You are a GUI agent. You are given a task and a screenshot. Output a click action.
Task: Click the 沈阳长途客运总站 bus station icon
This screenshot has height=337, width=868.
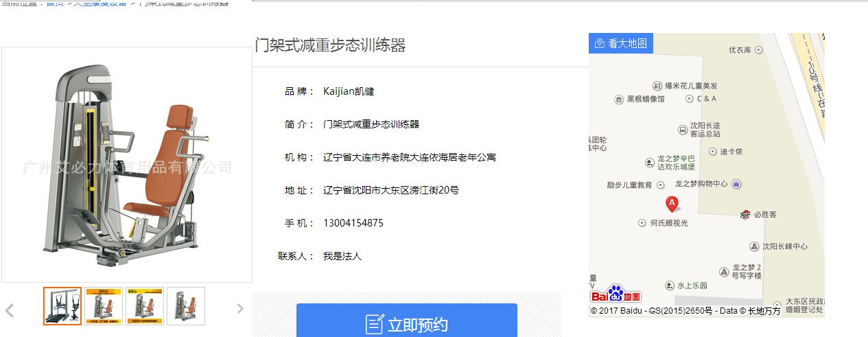pyautogui.click(x=682, y=130)
